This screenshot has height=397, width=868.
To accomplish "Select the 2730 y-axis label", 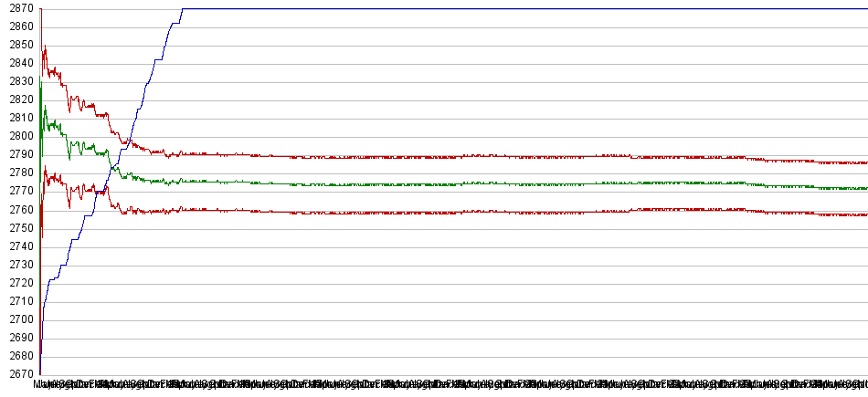I will [x=17, y=265].
